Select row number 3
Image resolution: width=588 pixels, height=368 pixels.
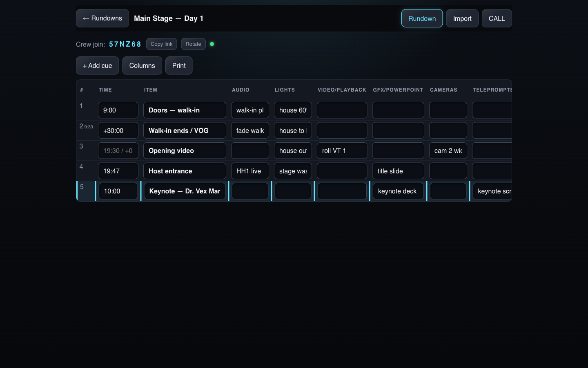point(81,146)
